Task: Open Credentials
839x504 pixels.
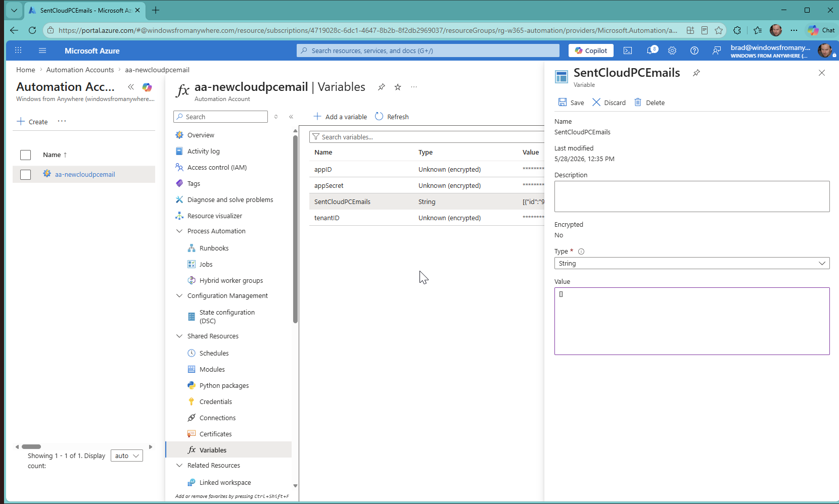Action: point(215,401)
